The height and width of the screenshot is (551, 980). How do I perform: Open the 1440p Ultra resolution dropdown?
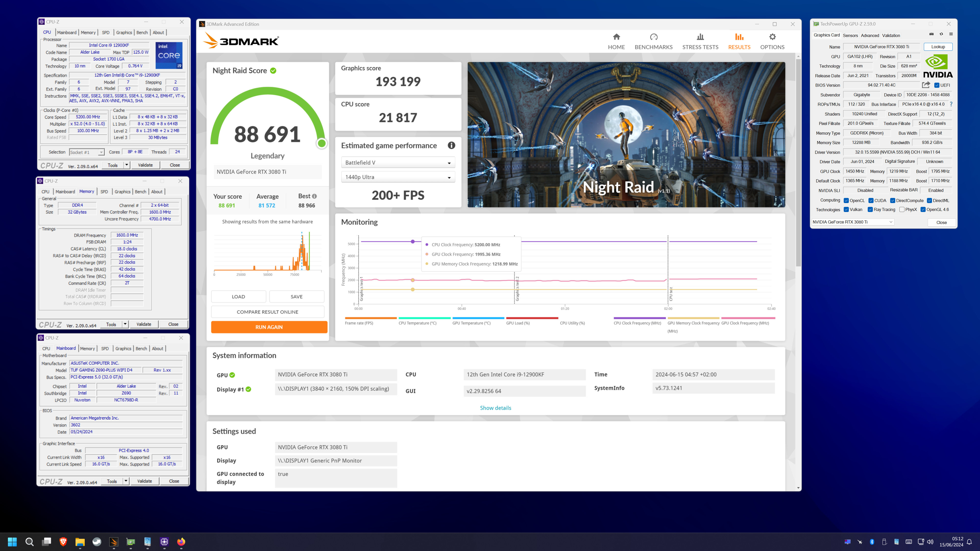pyautogui.click(x=398, y=177)
